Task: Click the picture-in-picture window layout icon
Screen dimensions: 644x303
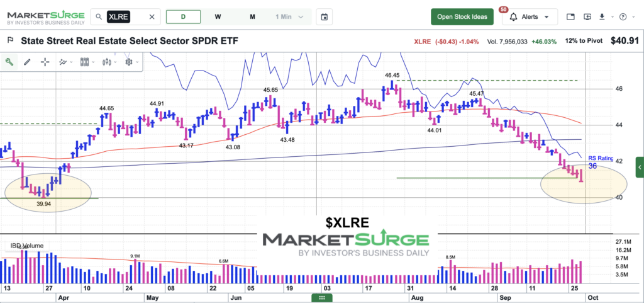Action: [x=570, y=17]
